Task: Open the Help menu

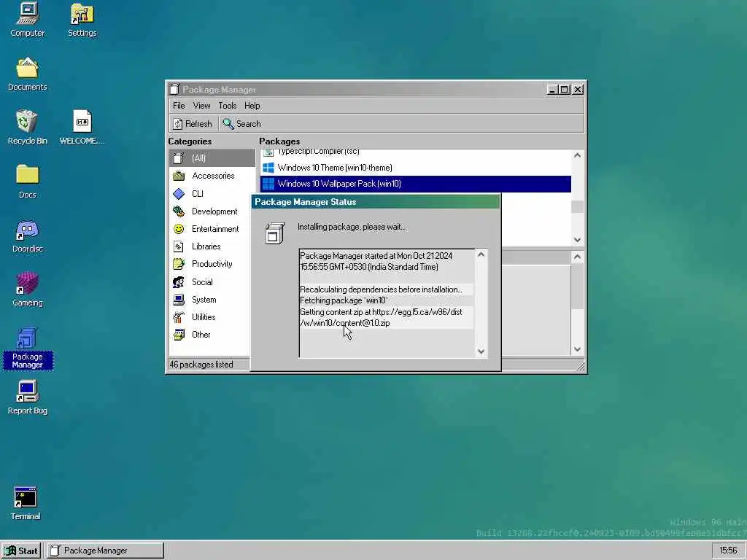Action: click(252, 106)
